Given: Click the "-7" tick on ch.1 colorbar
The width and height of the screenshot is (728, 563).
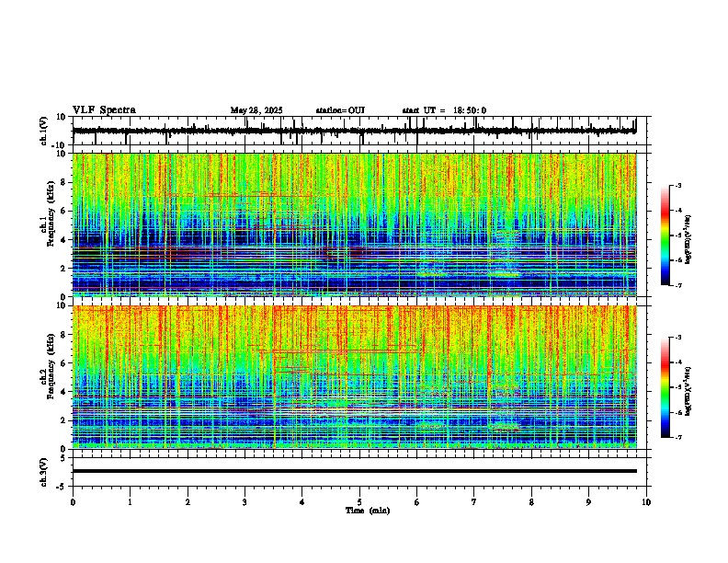Looking at the screenshot, I should 677,285.
